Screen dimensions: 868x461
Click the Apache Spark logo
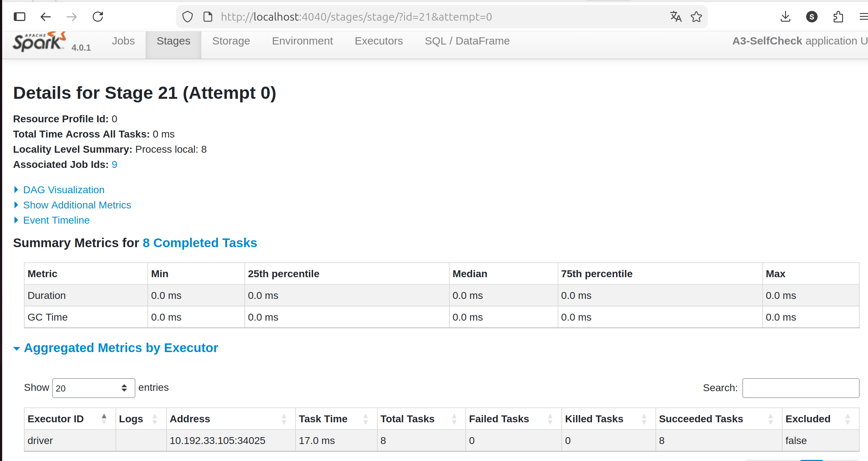pyautogui.click(x=39, y=42)
